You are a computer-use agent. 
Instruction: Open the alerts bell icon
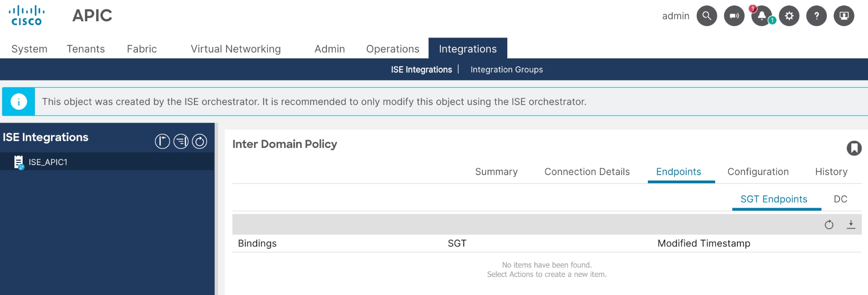762,16
